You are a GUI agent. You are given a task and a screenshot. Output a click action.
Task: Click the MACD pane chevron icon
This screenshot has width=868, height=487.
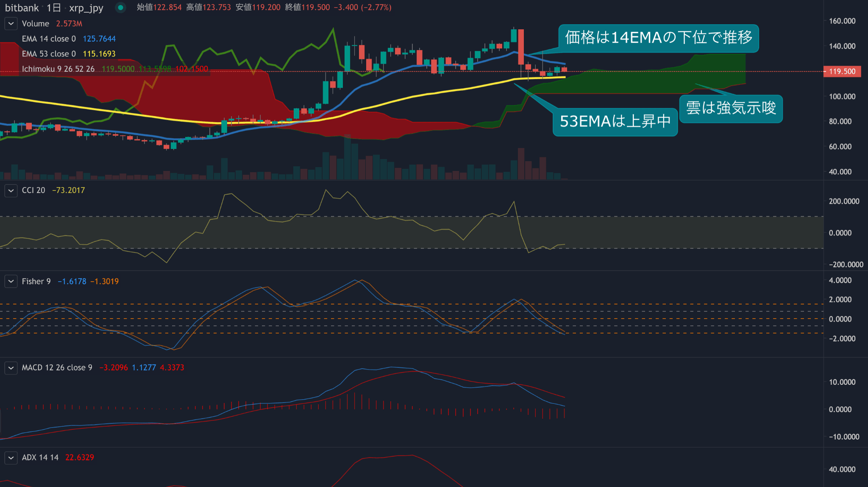click(x=11, y=367)
